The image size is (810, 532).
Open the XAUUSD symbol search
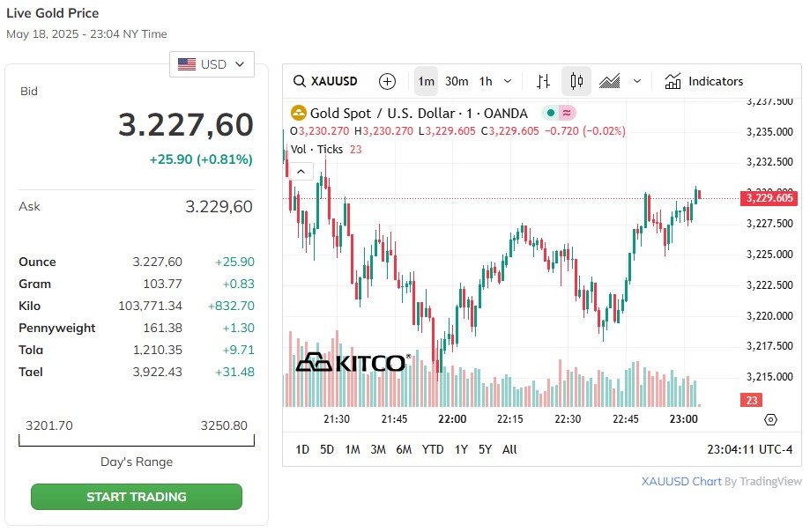coord(325,82)
